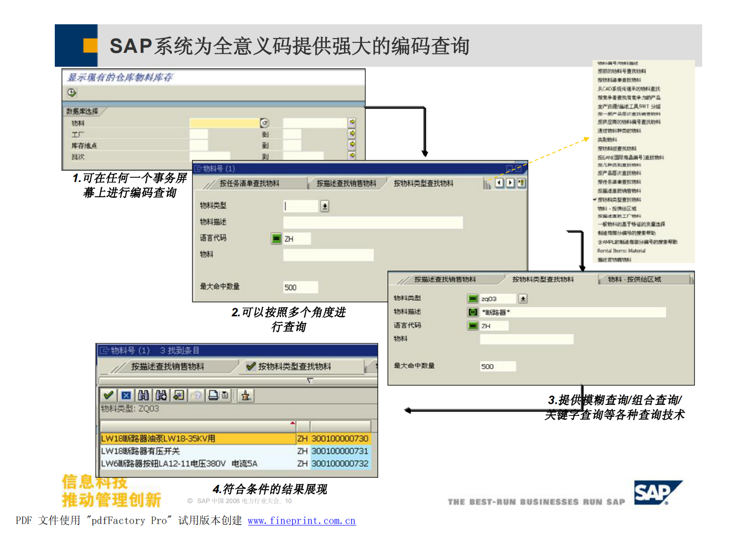This screenshot has height=535, width=756.
Task: Click multiple selection arrow in 批次 row
Action: [352, 155]
